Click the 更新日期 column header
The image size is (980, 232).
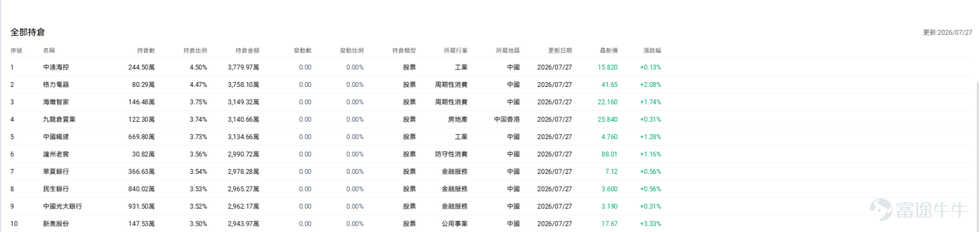pyautogui.click(x=560, y=50)
